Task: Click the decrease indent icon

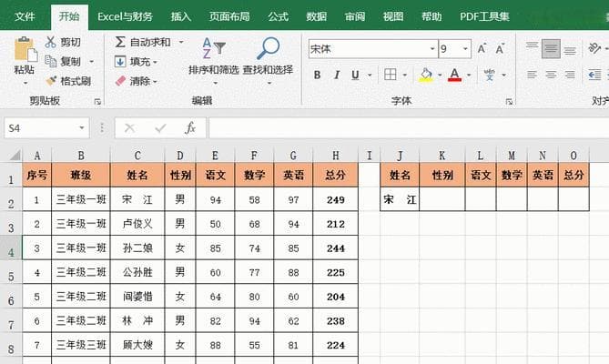Action: coord(594,75)
